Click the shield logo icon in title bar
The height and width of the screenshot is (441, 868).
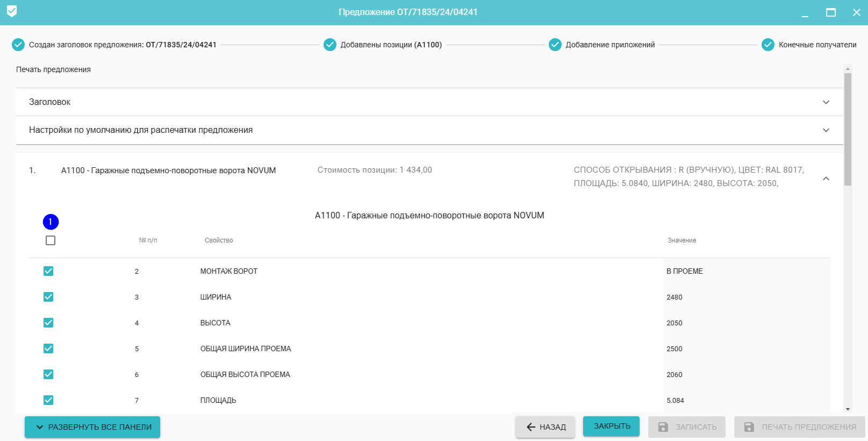(x=12, y=11)
